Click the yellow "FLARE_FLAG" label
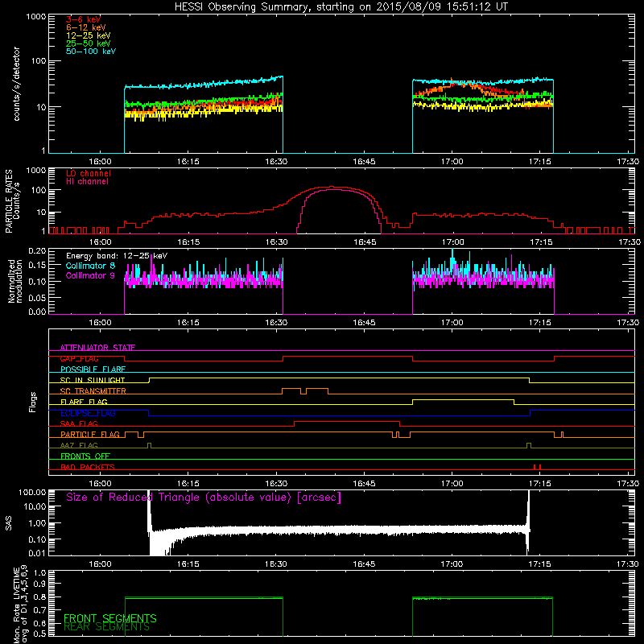 [84, 402]
